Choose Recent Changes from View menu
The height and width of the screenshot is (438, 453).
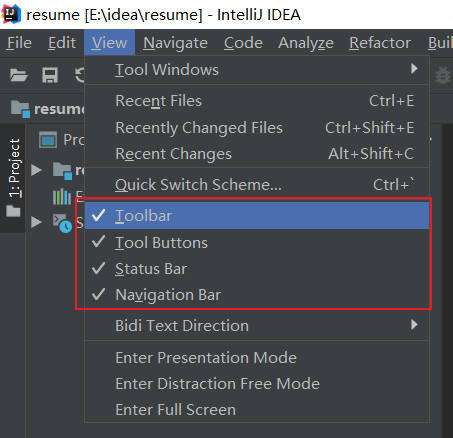(257, 154)
